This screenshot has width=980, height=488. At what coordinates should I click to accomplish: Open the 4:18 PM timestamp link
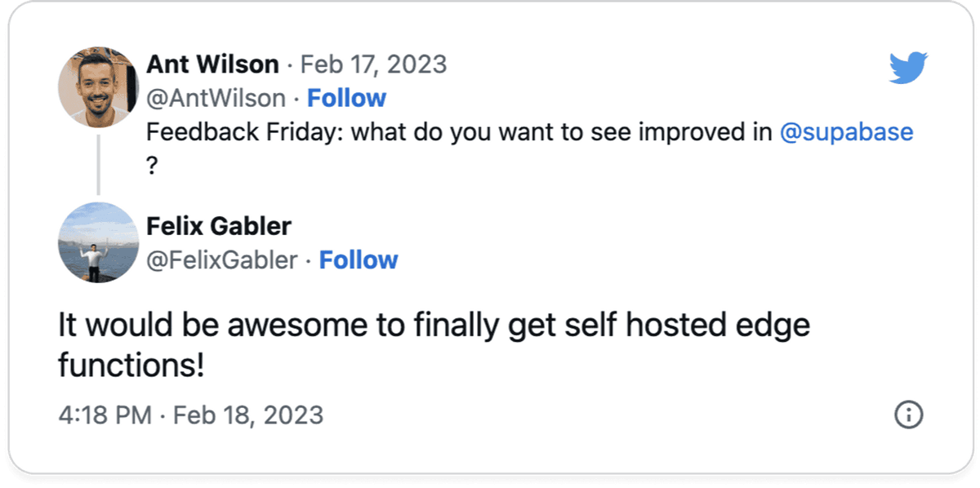tap(105, 415)
